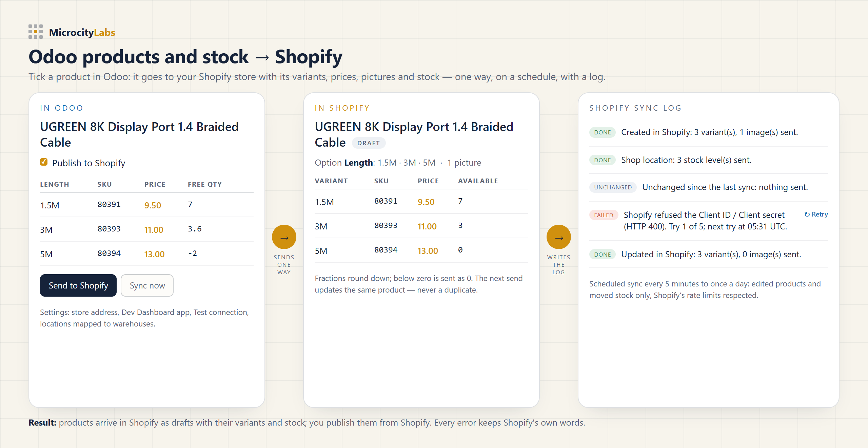Untick the Publish to Shopify checkbox
Viewport: 868px width, 448px height.
click(44, 162)
